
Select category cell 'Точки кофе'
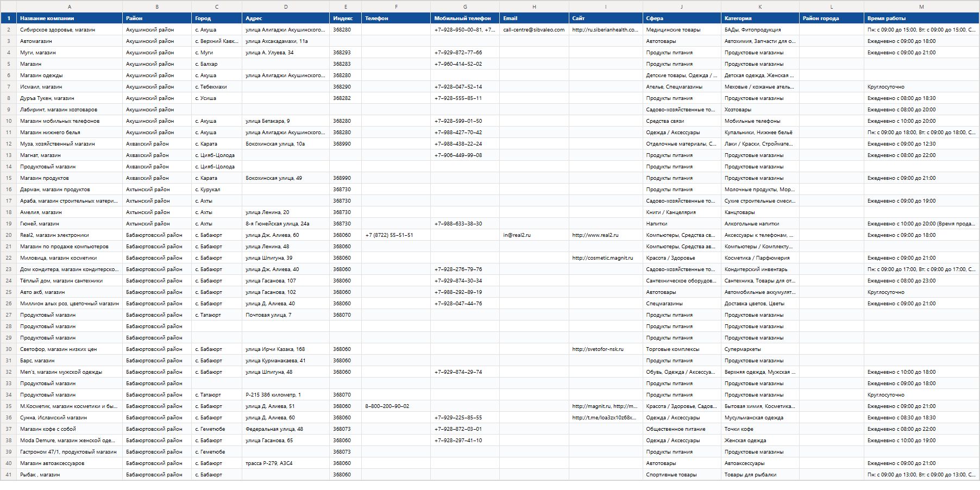(x=760, y=429)
